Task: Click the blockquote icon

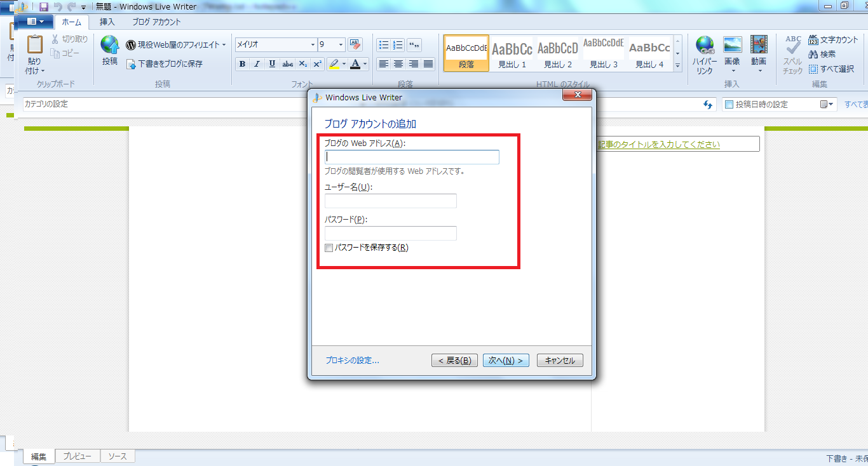Action: point(414,44)
